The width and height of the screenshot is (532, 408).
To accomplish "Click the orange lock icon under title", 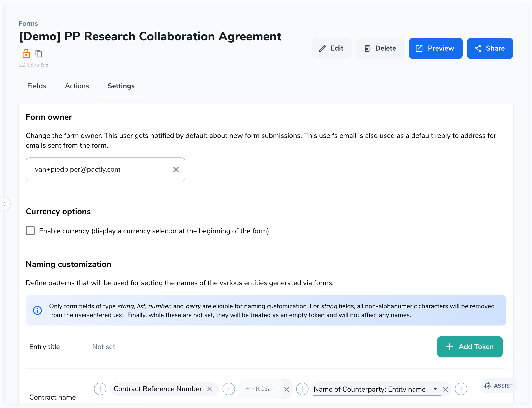I will coord(26,54).
